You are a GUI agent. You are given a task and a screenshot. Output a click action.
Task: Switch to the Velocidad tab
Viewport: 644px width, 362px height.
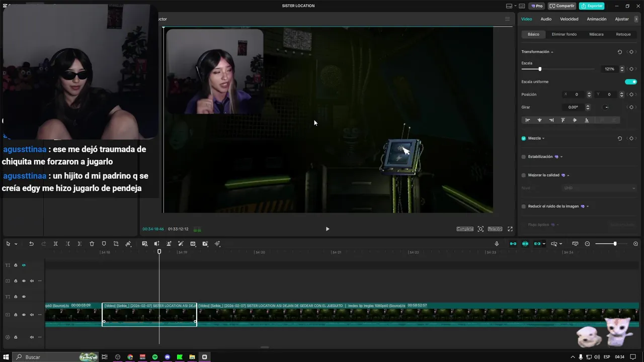[569, 19]
